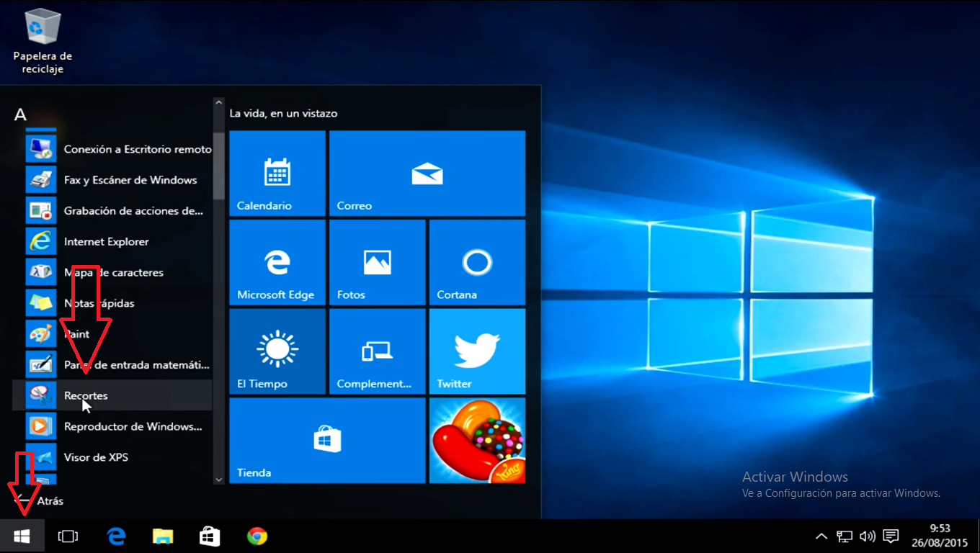Viewport: 980px width, 553px height.
Task: Launch Reproductor de Windows Media entry
Action: coord(112,427)
